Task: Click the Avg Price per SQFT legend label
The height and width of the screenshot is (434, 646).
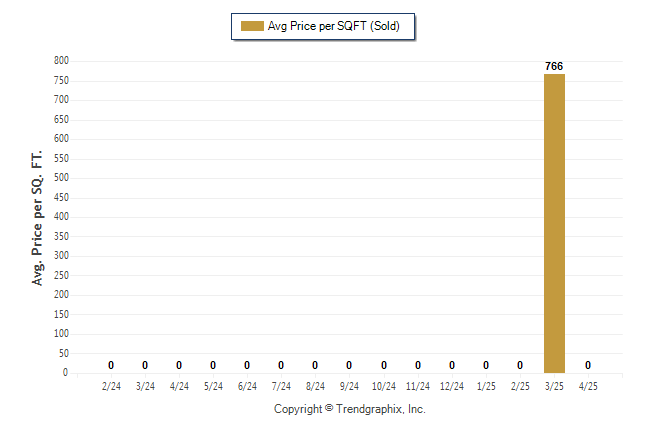Action: click(x=333, y=26)
